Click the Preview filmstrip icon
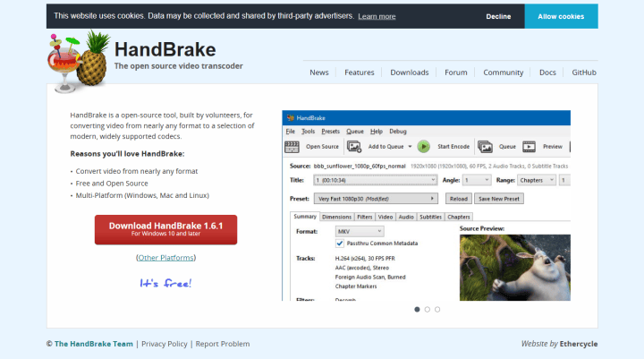 (530, 146)
